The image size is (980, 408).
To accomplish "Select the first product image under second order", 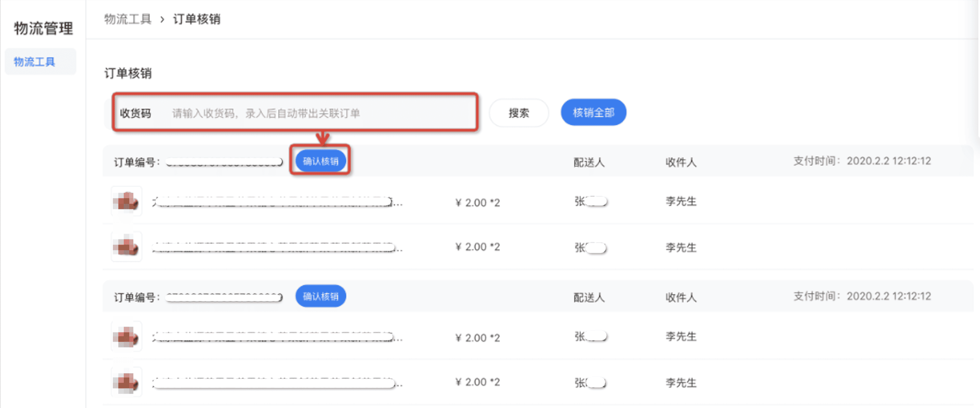I will 126,336.
